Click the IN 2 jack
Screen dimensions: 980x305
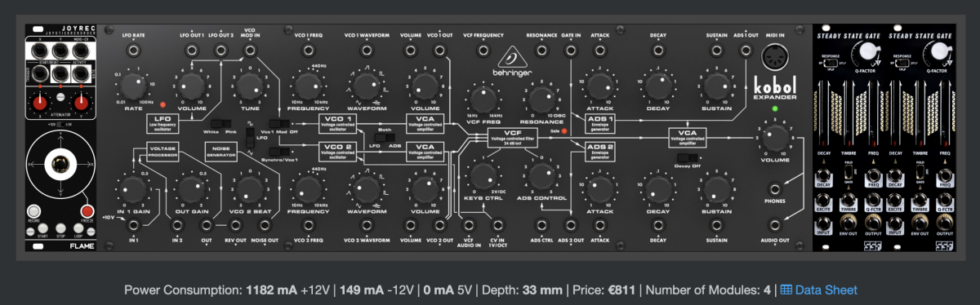(178, 226)
